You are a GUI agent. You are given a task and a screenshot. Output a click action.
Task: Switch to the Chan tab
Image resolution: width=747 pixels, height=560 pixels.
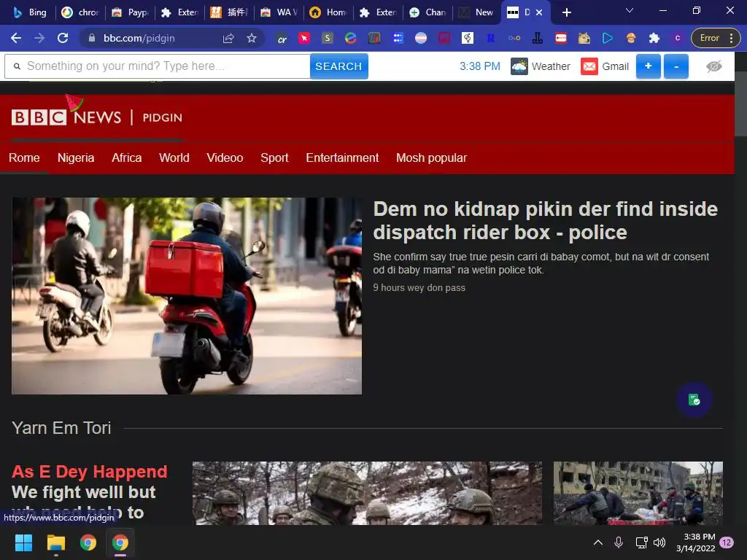[427, 12]
